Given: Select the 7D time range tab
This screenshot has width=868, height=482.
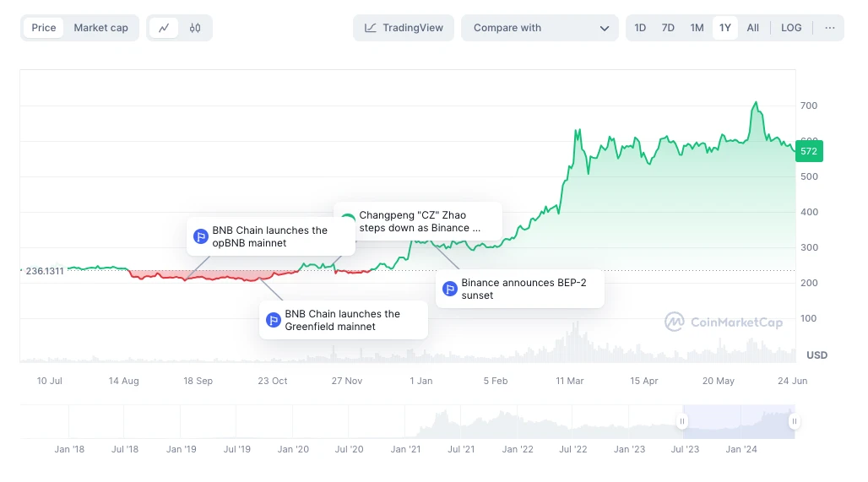Looking at the screenshot, I should point(668,28).
